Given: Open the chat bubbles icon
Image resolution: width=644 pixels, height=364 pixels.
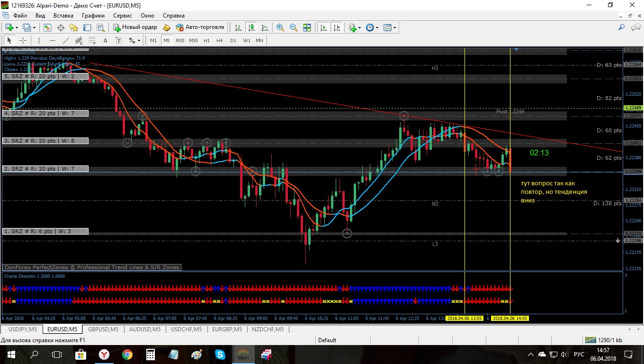Looking at the screenshot, I should 635,27.
